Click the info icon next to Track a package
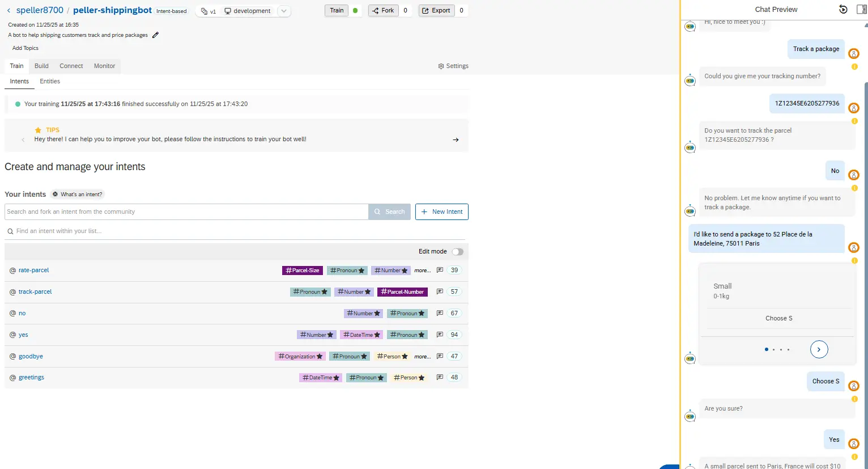Image resolution: width=868 pixels, height=469 pixels. [854, 66]
